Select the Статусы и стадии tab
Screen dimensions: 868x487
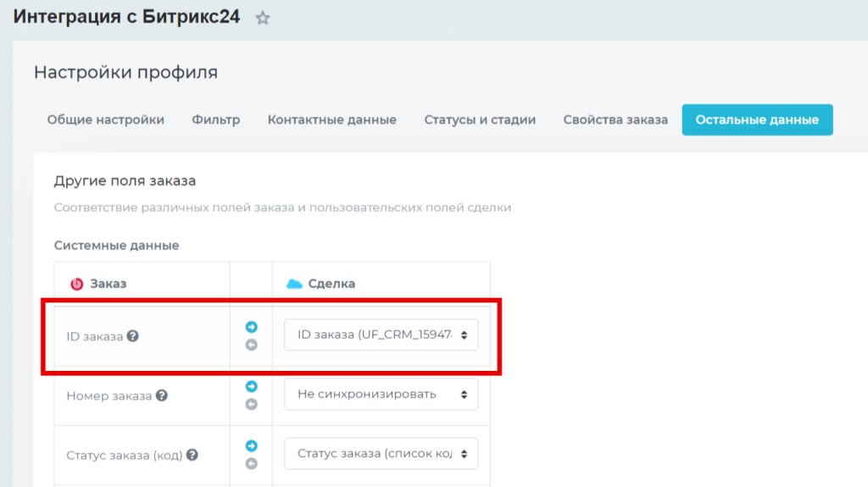[x=480, y=119]
